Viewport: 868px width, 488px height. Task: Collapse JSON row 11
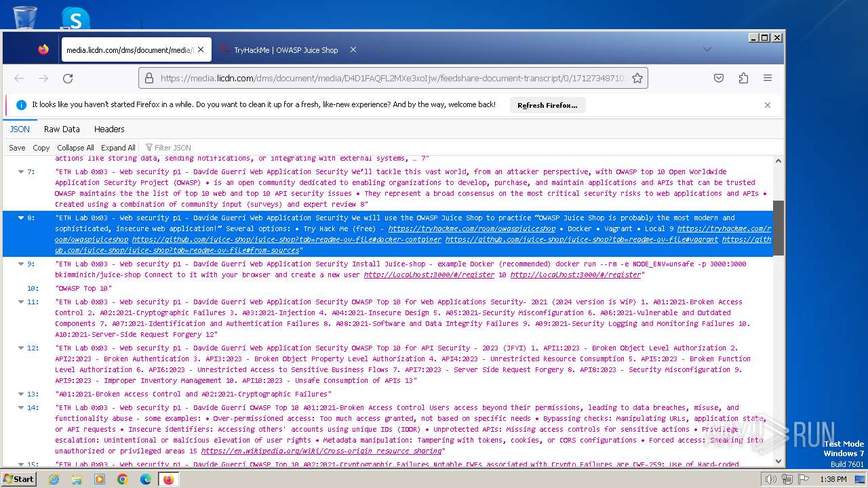click(x=21, y=302)
